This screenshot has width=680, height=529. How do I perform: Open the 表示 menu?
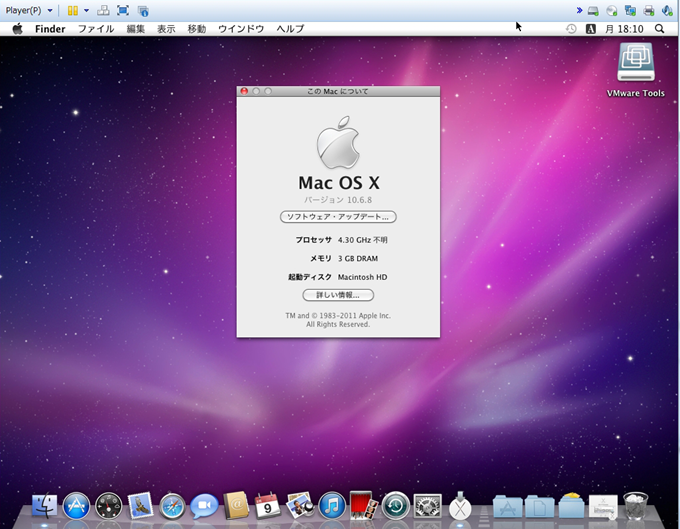pos(166,29)
